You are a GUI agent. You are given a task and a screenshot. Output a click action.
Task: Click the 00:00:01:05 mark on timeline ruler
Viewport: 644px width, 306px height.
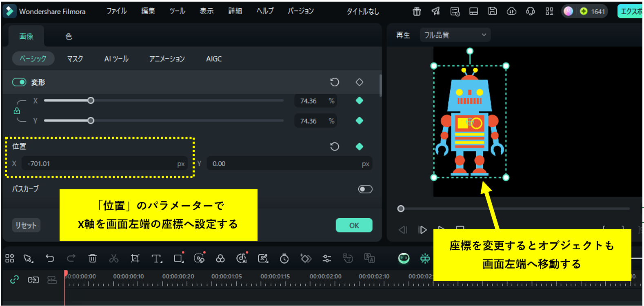pyautogui.click(x=227, y=276)
